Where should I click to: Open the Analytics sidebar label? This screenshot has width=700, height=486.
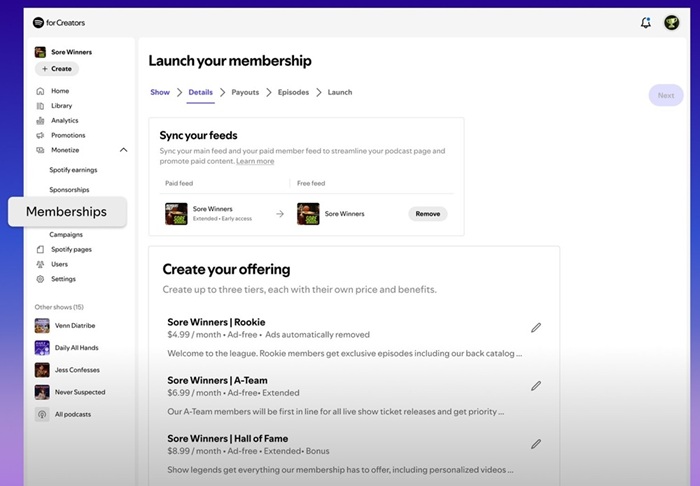pos(65,120)
